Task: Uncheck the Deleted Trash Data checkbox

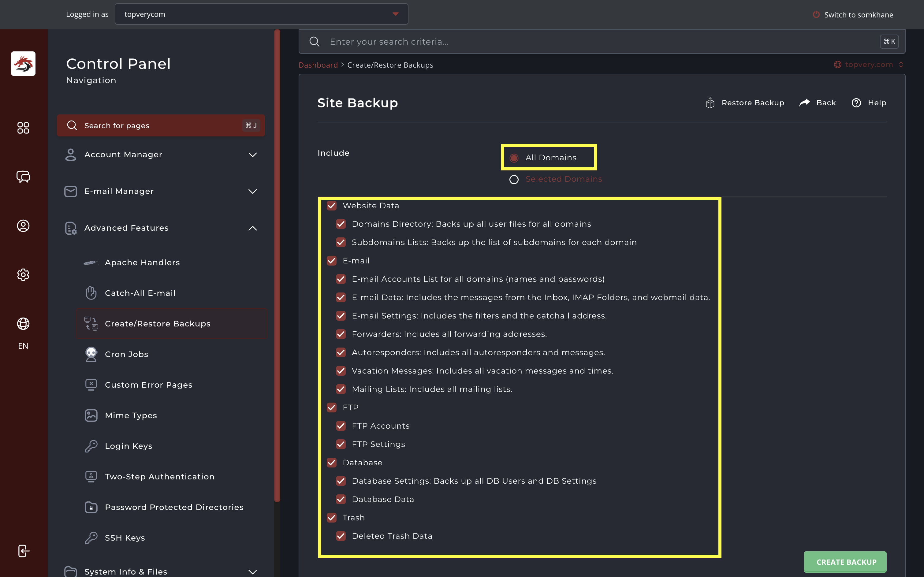Action: click(x=341, y=536)
